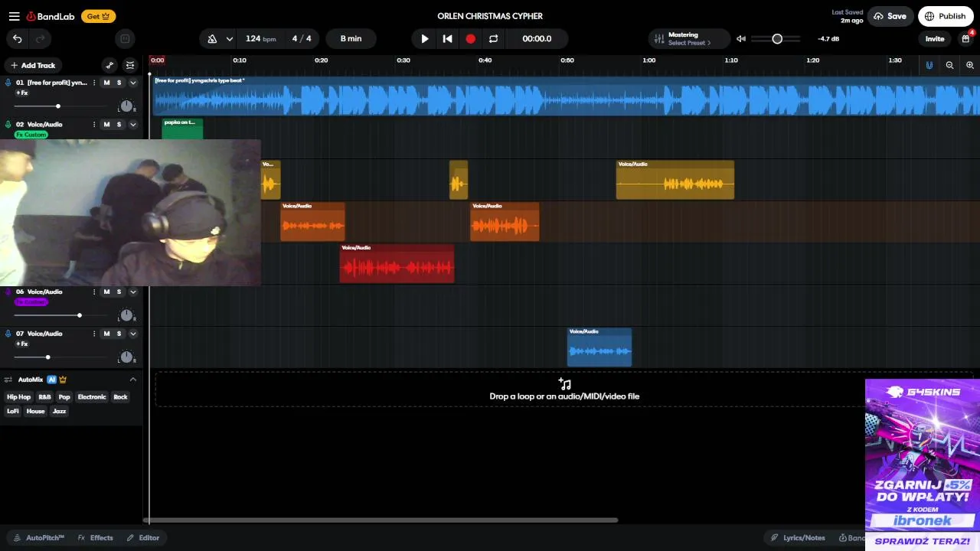980x551 pixels.
Task: Open the Effects tab
Action: tap(95, 538)
